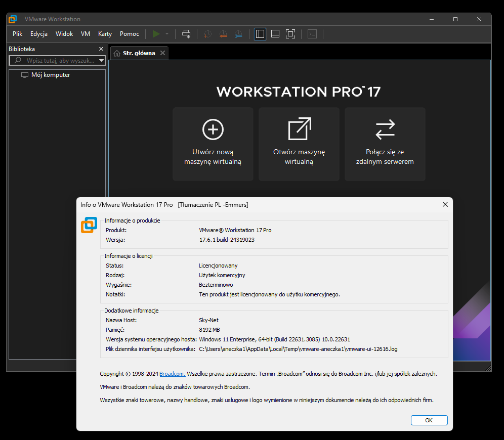
Task: Open the power options dropdown arrow
Action: tap(167, 34)
